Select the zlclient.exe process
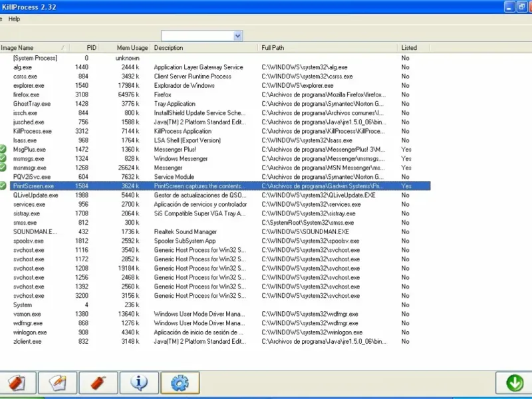This screenshot has height=399, width=532. pos(27,342)
